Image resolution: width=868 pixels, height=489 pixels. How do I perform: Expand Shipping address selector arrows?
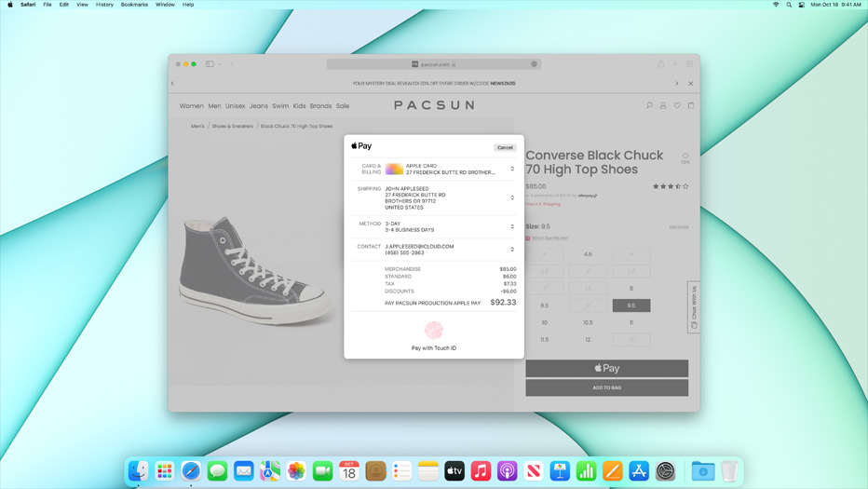512,197
